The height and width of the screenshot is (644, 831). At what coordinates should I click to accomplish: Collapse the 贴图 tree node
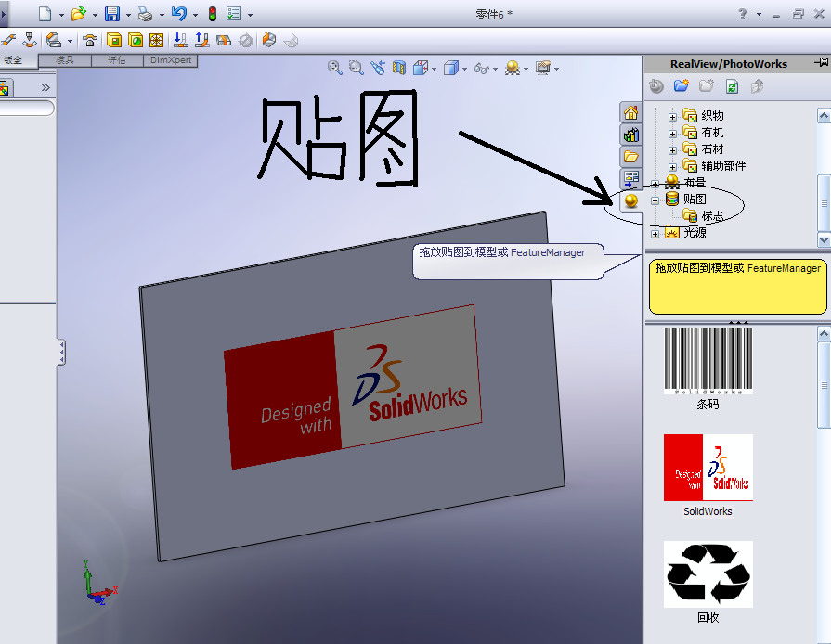[655, 200]
